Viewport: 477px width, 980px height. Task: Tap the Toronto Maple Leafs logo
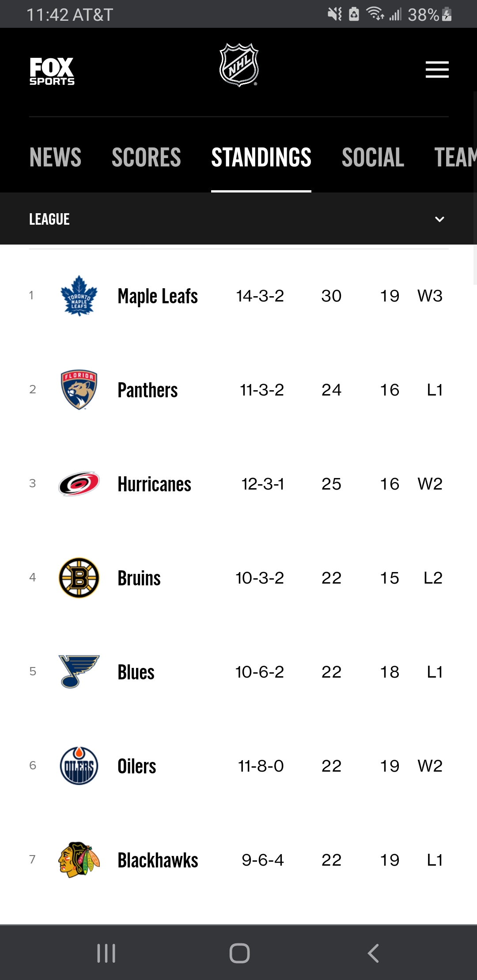coord(79,295)
